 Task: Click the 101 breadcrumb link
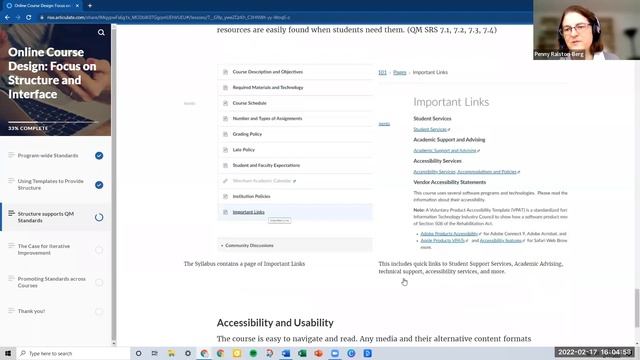tap(382, 72)
